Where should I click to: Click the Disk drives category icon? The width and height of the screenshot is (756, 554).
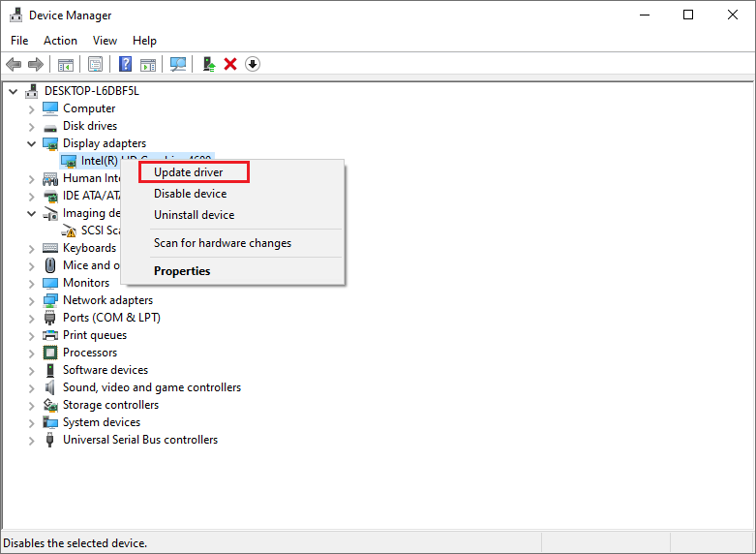point(50,127)
